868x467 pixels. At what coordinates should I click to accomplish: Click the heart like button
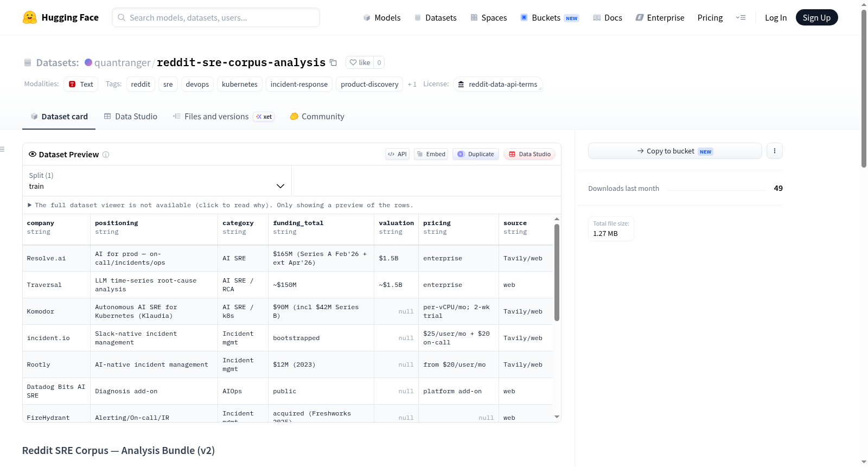(x=360, y=62)
